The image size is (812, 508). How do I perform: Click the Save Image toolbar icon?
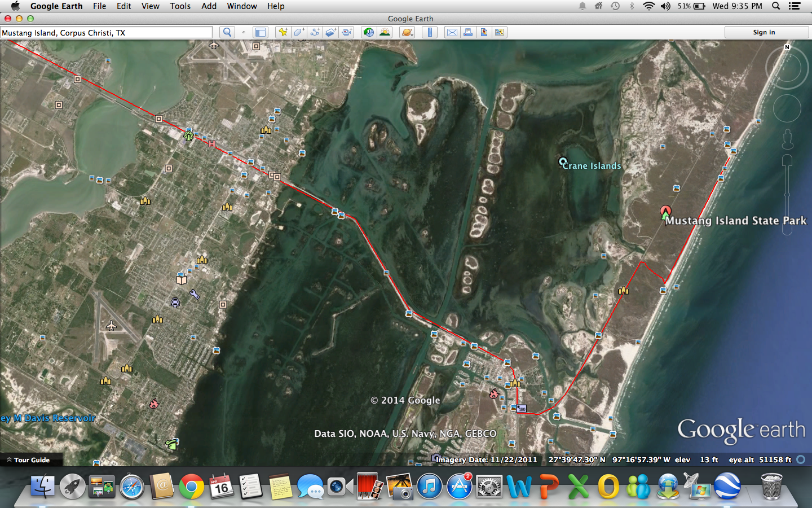(x=484, y=32)
